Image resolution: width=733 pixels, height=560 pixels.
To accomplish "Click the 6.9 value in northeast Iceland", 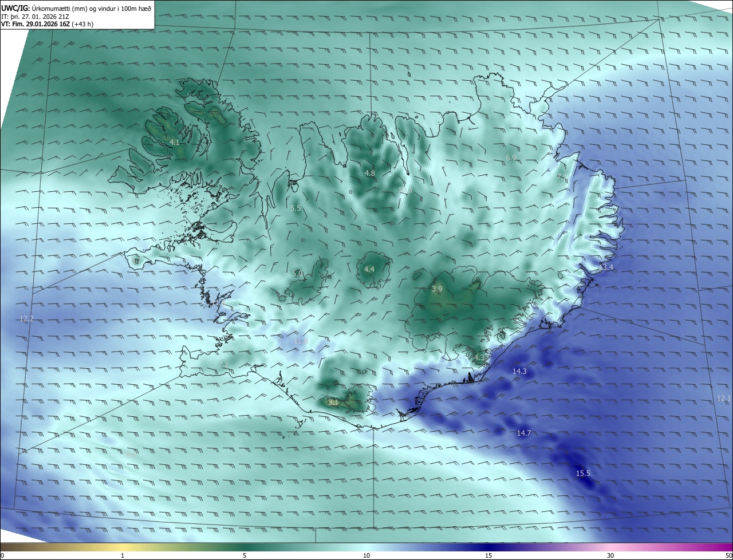I will pyautogui.click(x=511, y=157).
